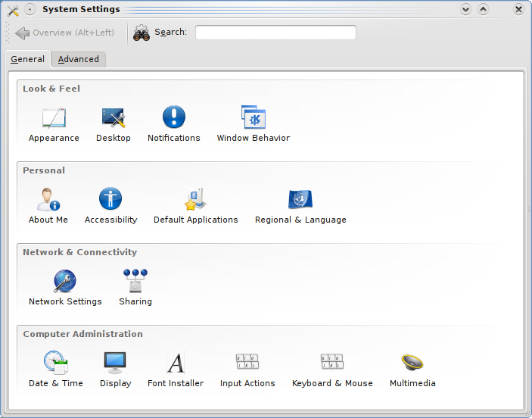Open the Font Installer icon
Screen dimensions: 532x418
[x=176, y=363]
